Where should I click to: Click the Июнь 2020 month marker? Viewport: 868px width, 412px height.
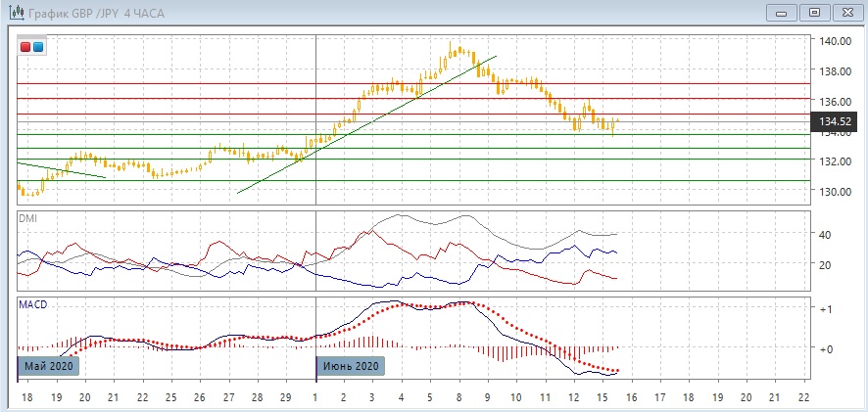(x=350, y=366)
